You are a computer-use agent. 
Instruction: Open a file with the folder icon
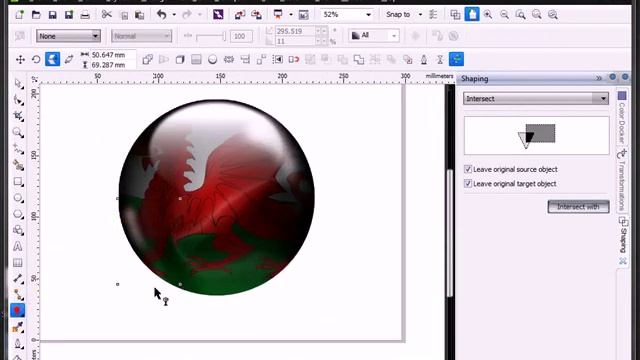36,15
